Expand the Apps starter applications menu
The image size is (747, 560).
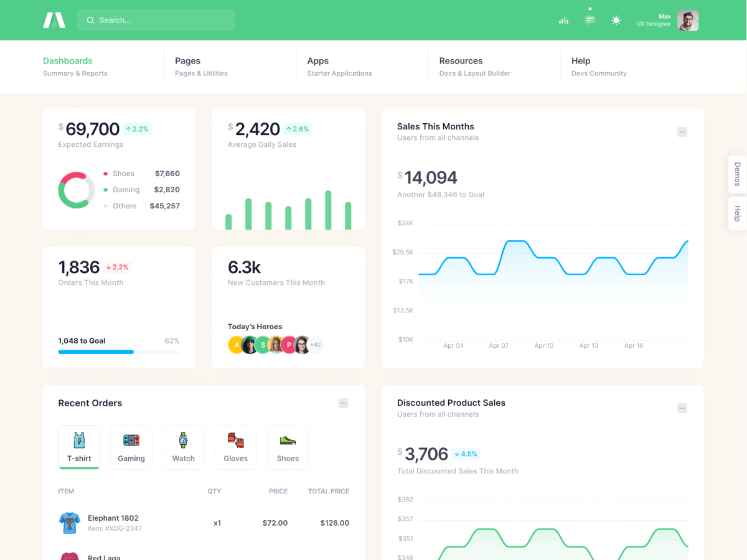[x=317, y=61]
